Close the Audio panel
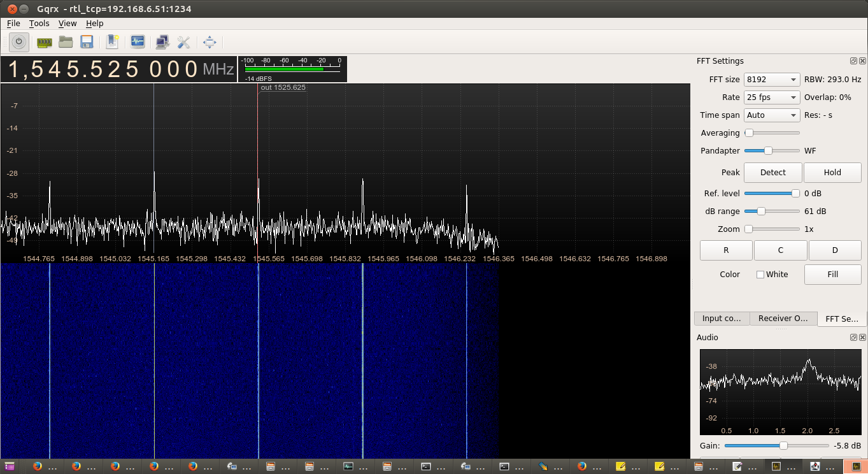The image size is (868, 474). click(x=862, y=338)
